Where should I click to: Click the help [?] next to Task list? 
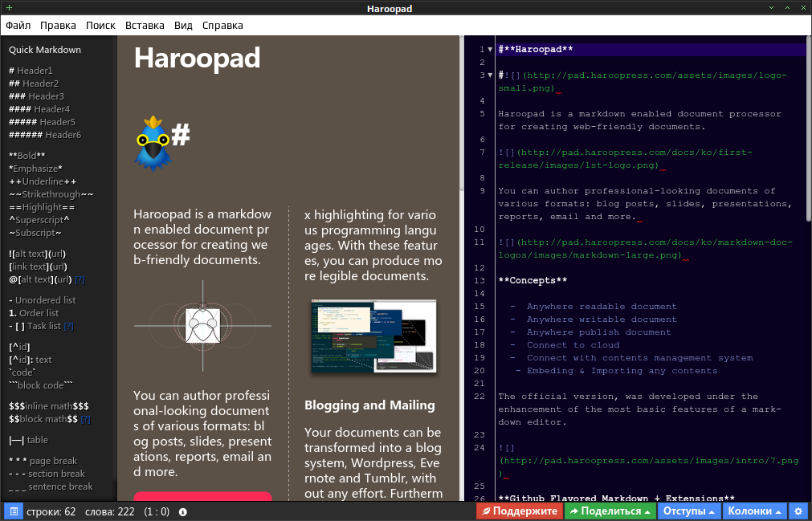click(x=68, y=326)
